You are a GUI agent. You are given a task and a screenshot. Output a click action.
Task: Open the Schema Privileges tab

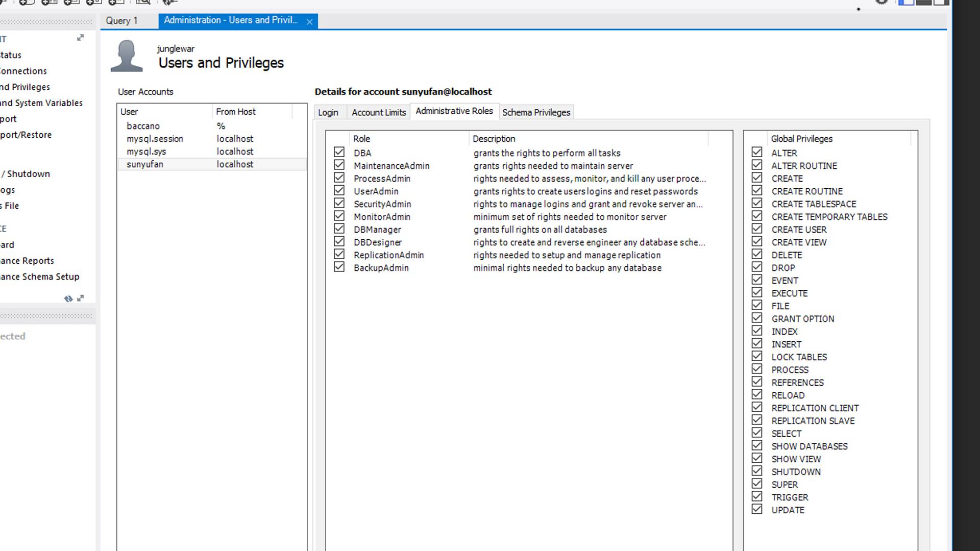click(x=536, y=112)
